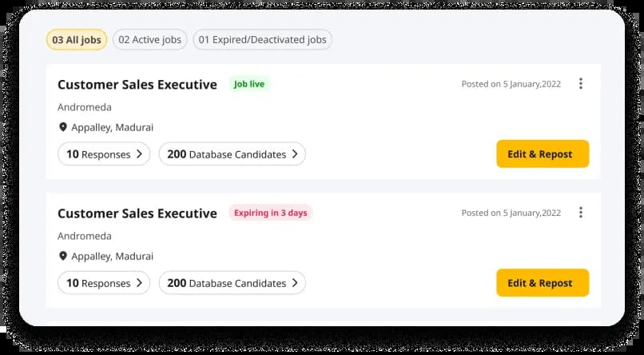Screen dimensions: 644x355
Task: Click the location pin icon in the second job
Action: click(x=63, y=256)
